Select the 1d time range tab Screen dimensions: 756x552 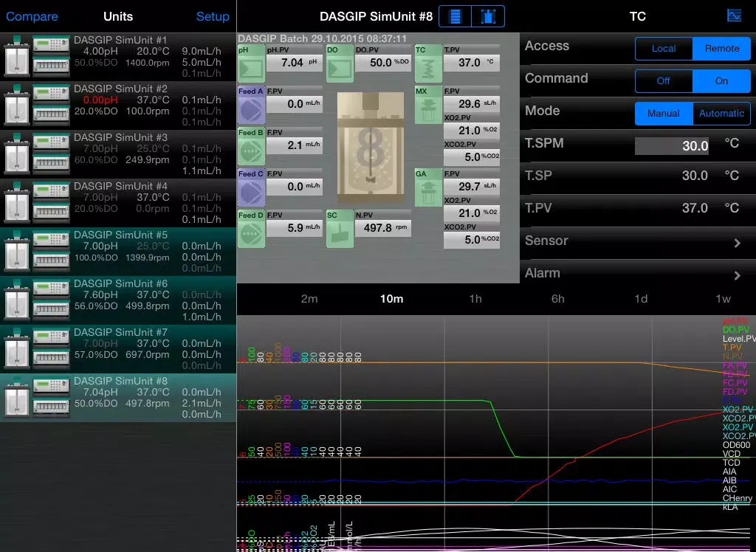tap(641, 299)
